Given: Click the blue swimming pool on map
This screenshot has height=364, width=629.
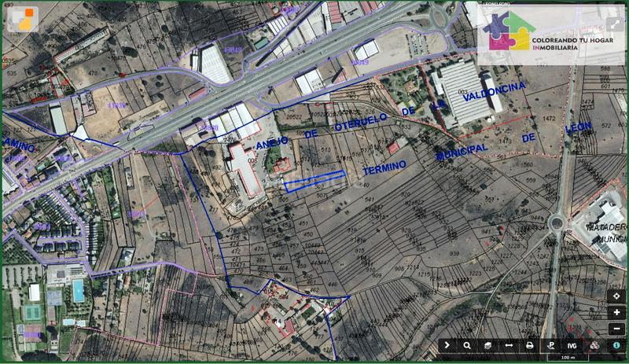Looking at the screenshot, I should (79, 290).
